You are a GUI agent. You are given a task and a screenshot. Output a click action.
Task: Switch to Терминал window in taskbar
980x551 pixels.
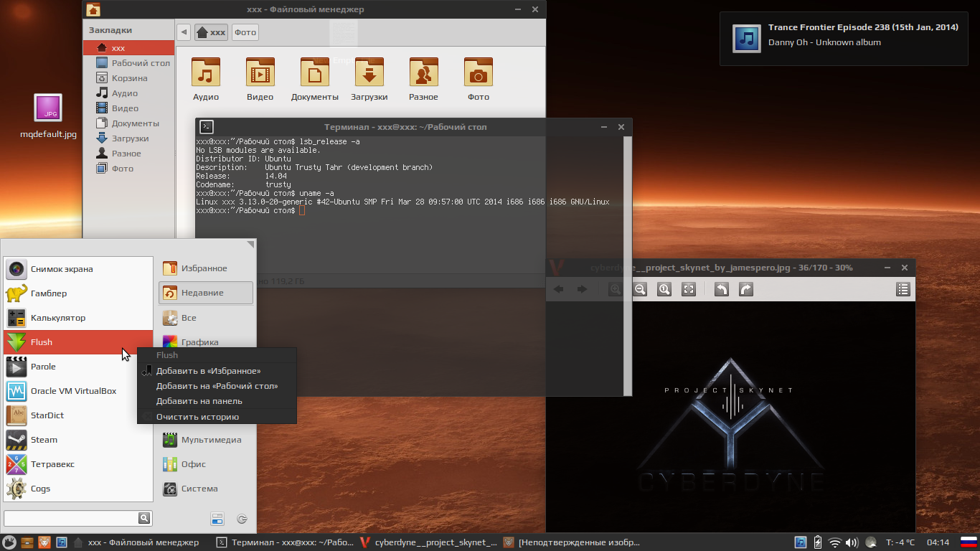(285, 542)
